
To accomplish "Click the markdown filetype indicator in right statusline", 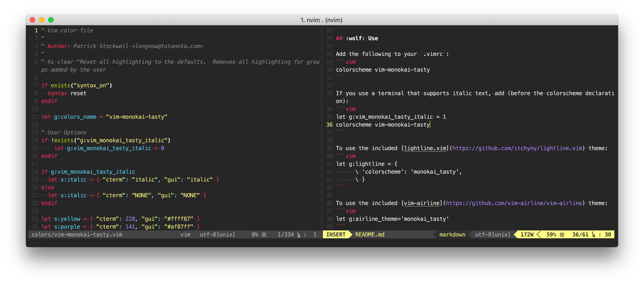I will pyautogui.click(x=452, y=235).
